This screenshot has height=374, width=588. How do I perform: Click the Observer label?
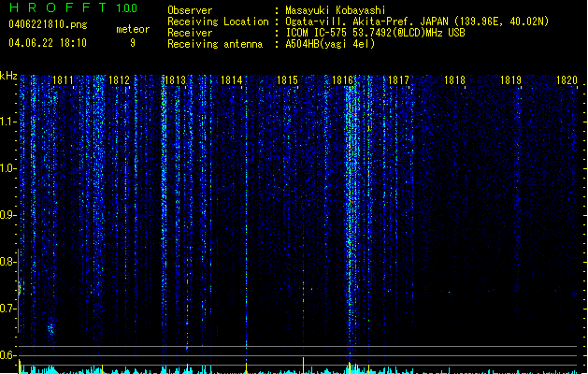click(x=190, y=10)
